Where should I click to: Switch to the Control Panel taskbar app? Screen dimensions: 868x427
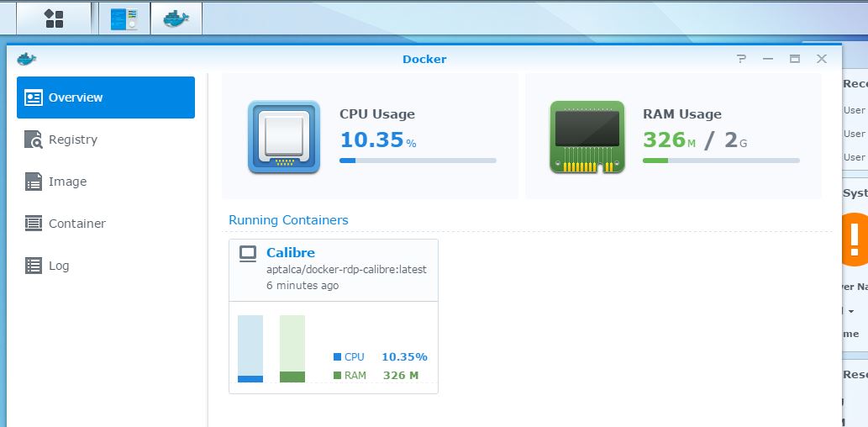[x=124, y=18]
